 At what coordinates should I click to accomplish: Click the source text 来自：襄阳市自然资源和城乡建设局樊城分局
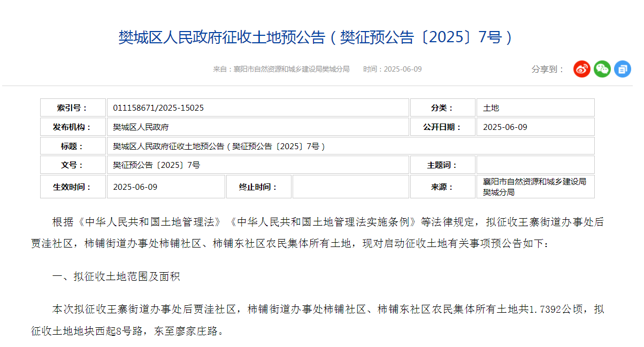coord(281,70)
